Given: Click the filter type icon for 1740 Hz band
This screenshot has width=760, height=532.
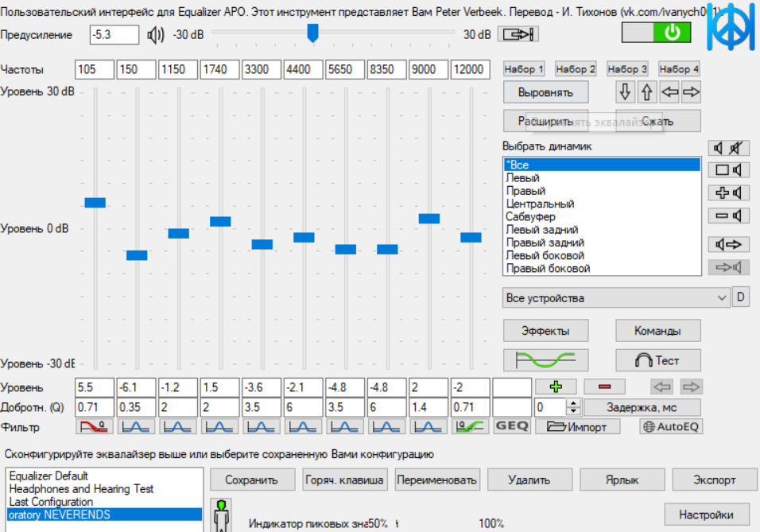Looking at the screenshot, I should tap(219, 427).
